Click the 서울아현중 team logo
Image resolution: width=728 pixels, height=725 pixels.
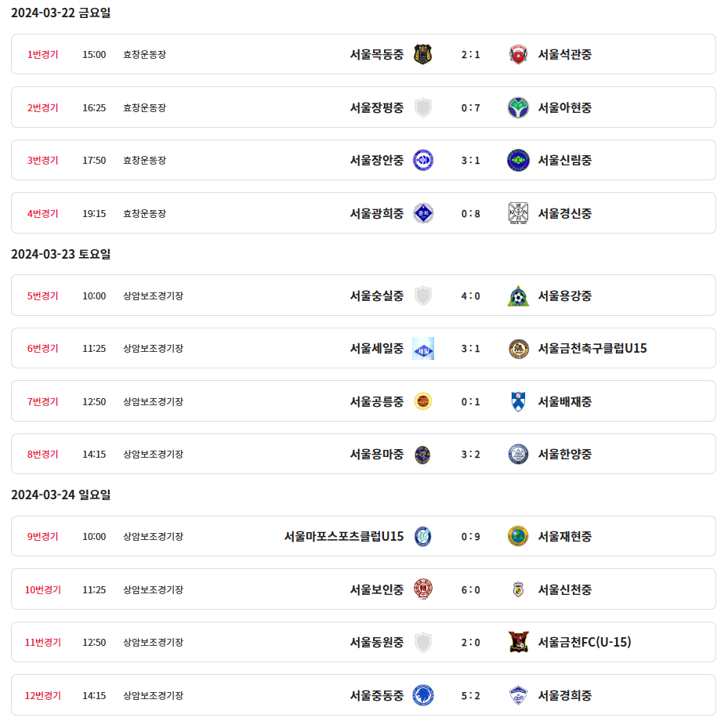[518, 107]
